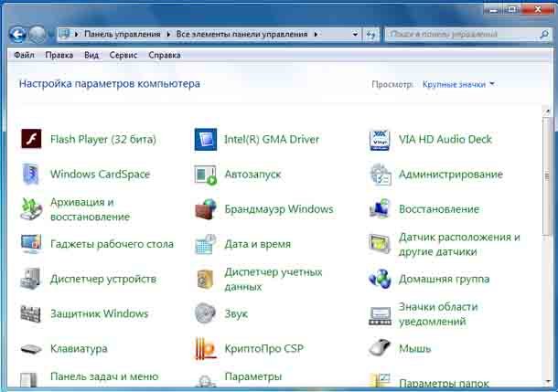This screenshot has height=392, width=558.
Task: Open the Крупные значки view dropdown
Action: [458, 84]
